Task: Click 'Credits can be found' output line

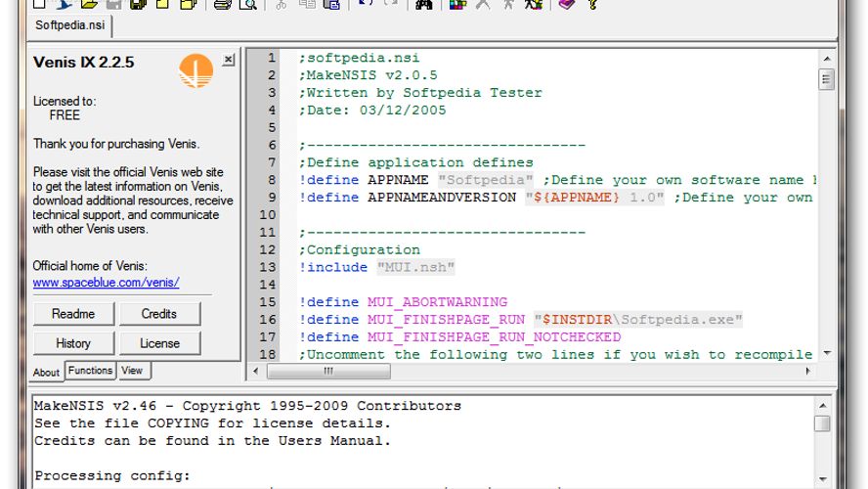Action: pos(212,441)
